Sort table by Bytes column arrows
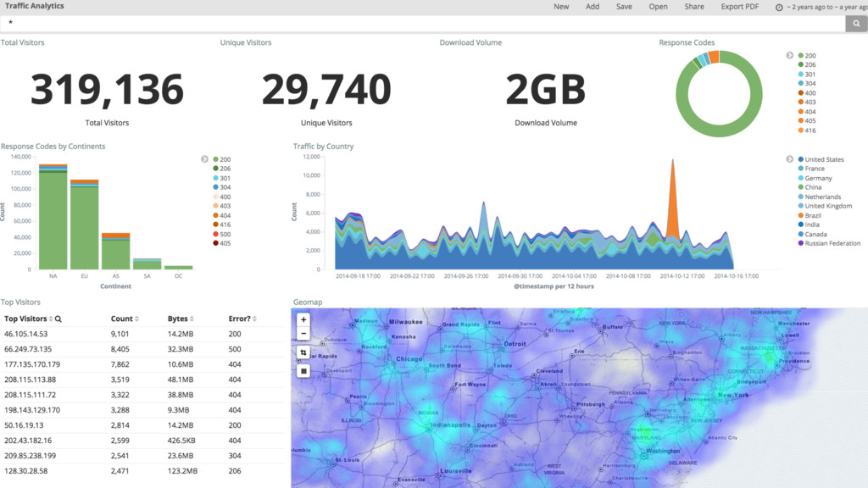868x488 pixels. pyautogui.click(x=192, y=319)
